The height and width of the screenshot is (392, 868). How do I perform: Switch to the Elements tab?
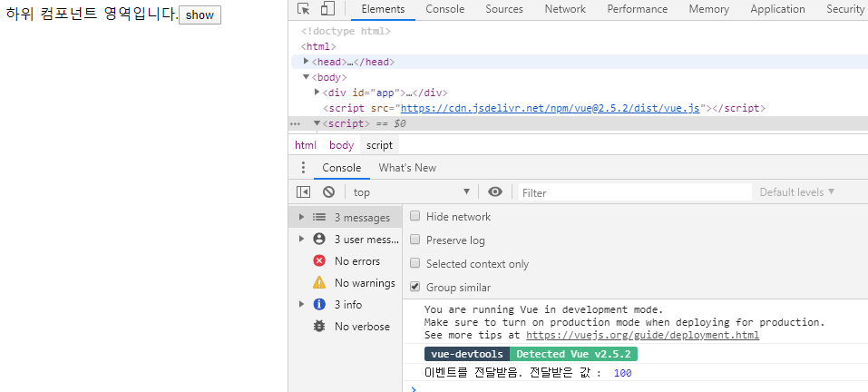(383, 9)
